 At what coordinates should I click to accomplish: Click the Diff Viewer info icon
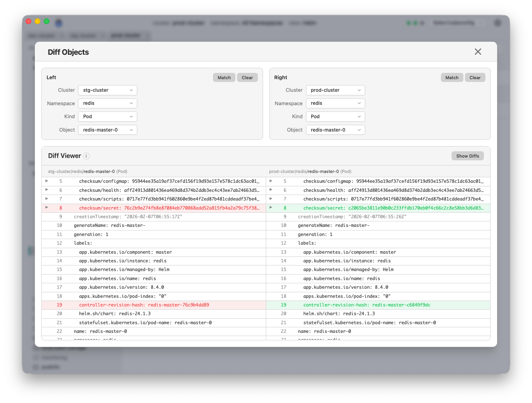pyautogui.click(x=86, y=156)
